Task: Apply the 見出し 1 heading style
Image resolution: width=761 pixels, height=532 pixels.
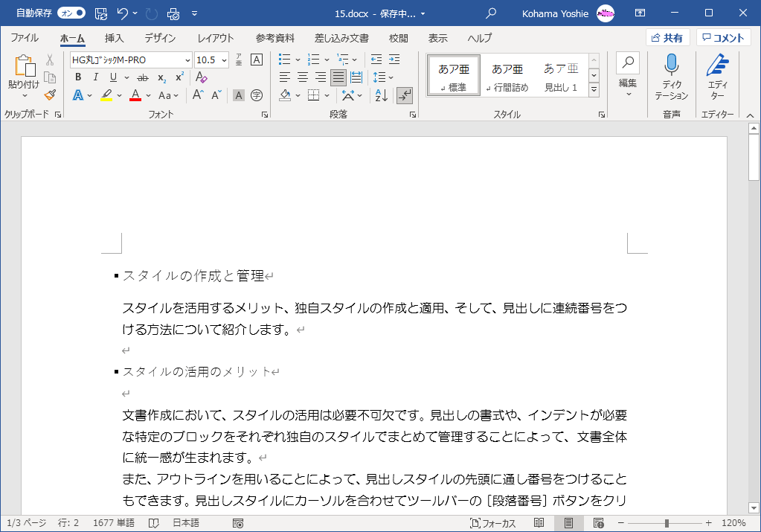Action: click(x=561, y=76)
